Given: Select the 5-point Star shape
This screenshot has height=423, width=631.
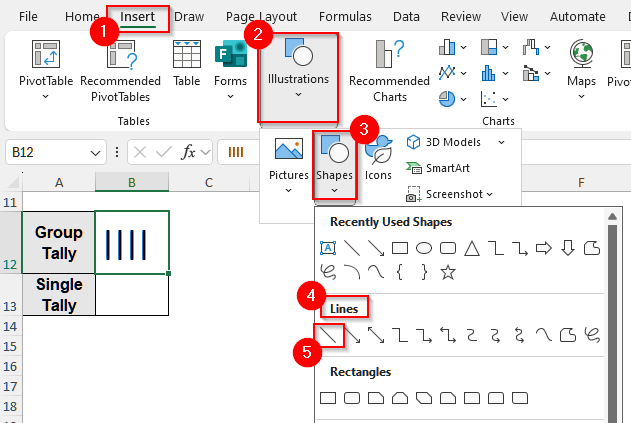Looking at the screenshot, I should (x=448, y=272).
